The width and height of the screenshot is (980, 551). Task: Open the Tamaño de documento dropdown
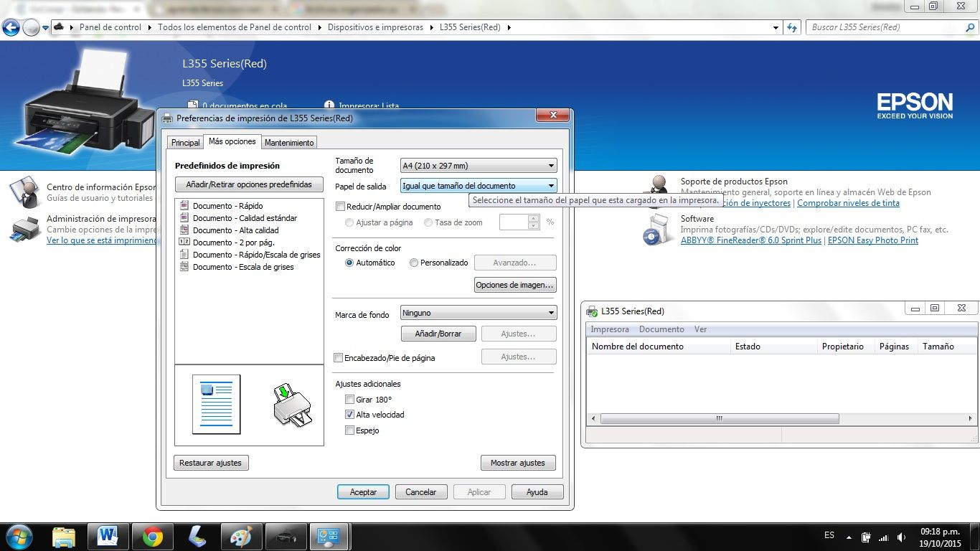(x=479, y=166)
